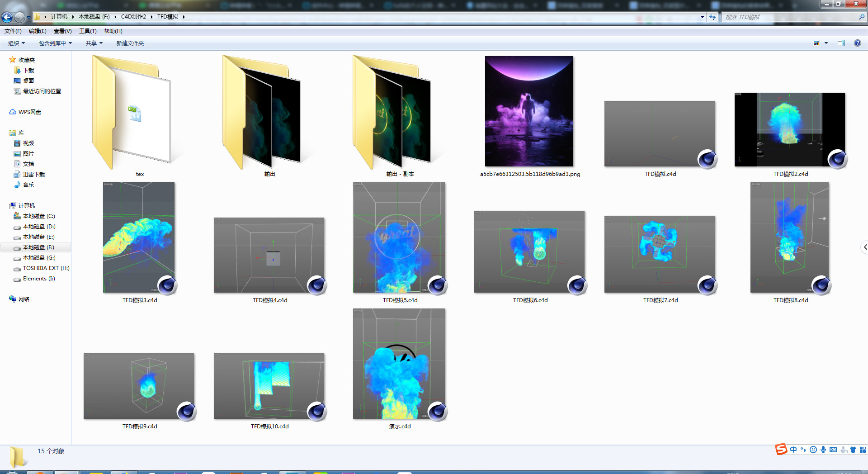868x474 pixels.
Task: Open the 查看(V) menu
Action: (x=63, y=31)
